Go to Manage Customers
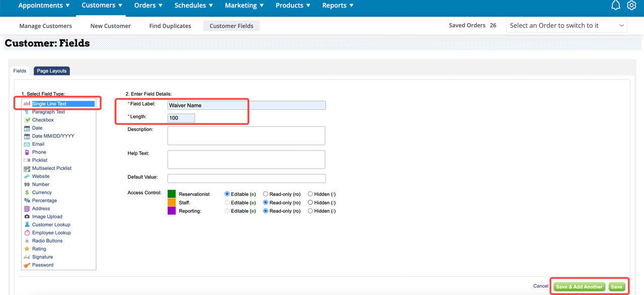The width and height of the screenshot is (644, 295). pos(45,26)
